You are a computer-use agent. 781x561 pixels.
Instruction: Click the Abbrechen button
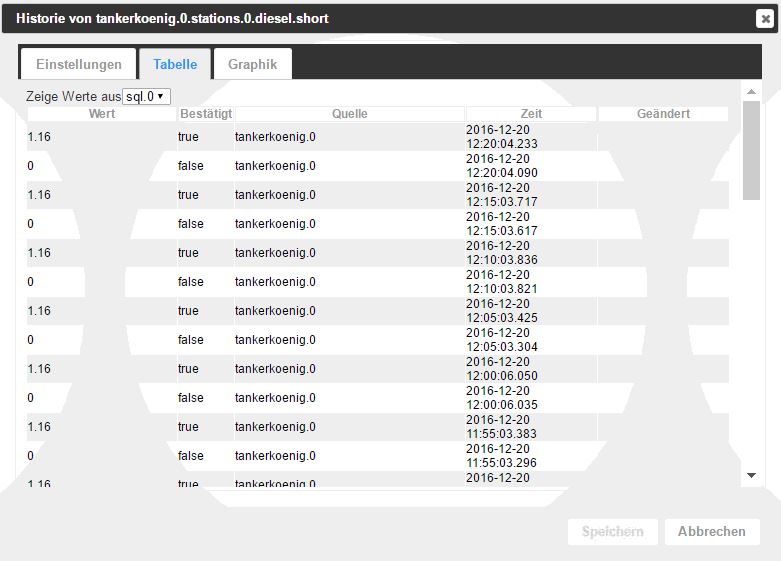pyautogui.click(x=712, y=532)
